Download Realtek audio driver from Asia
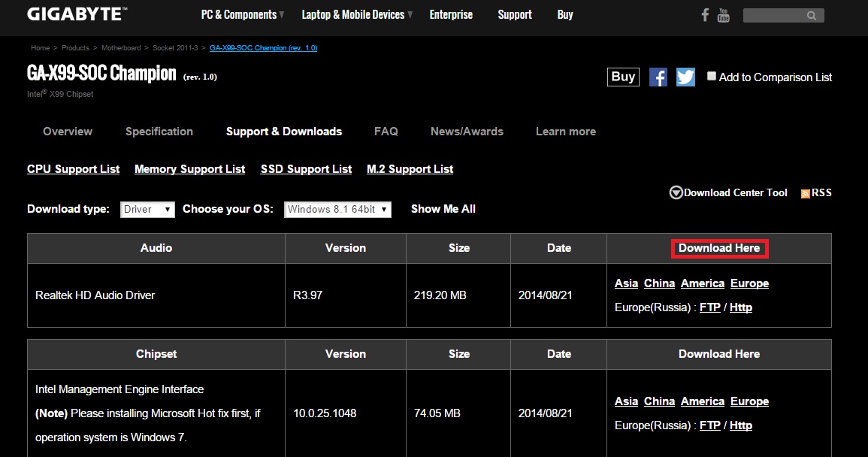 [626, 283]
